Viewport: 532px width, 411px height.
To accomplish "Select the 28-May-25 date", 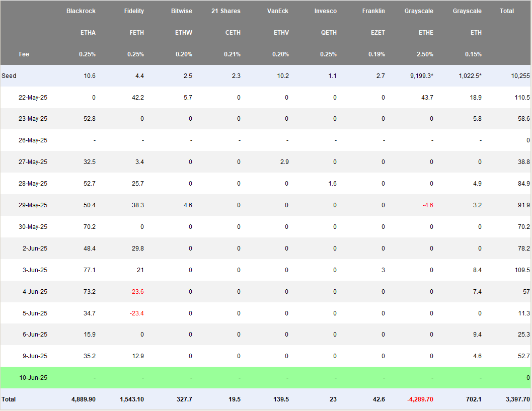I will (x=33, y=184).
